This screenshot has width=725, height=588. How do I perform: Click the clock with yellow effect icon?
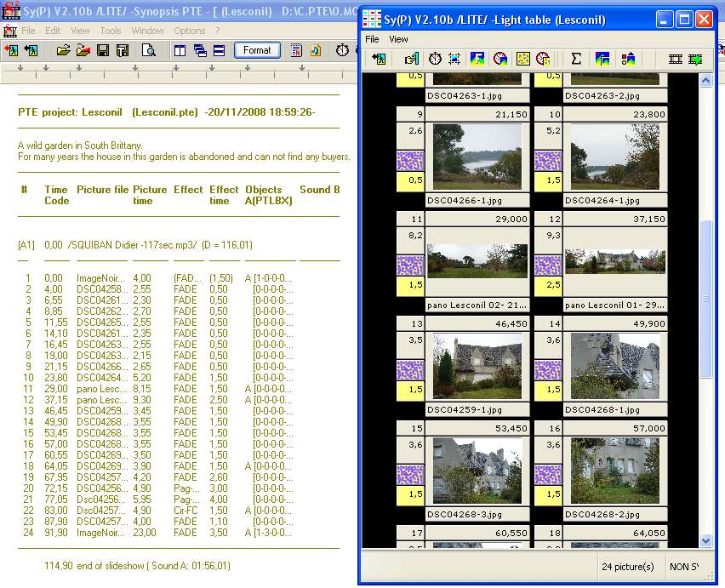click(543, 59)
